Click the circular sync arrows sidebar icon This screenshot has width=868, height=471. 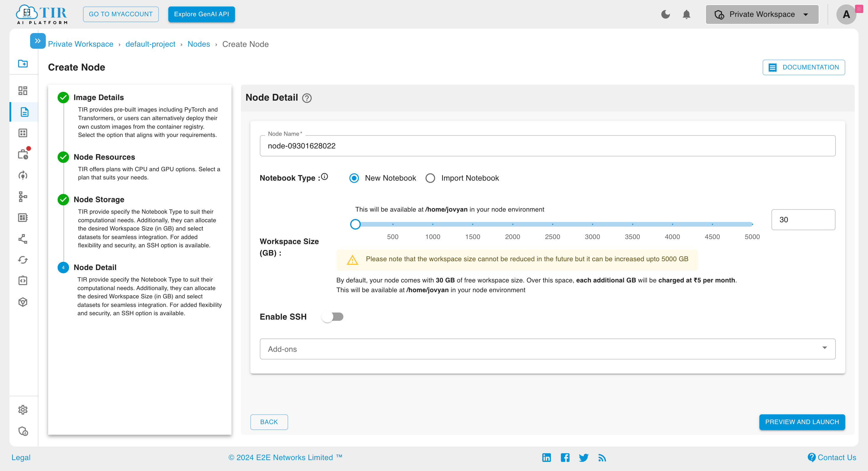23,260
